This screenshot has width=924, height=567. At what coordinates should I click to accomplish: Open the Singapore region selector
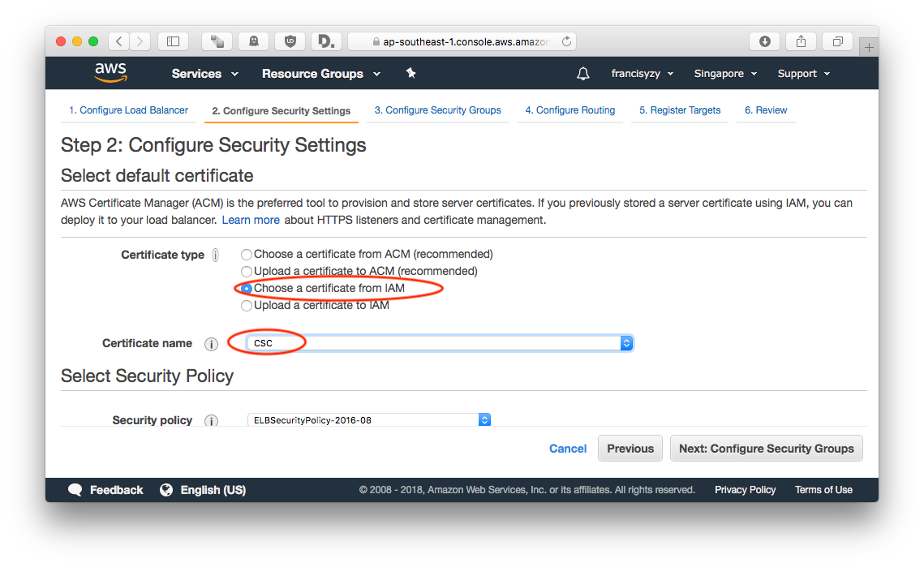click(724, 74)
